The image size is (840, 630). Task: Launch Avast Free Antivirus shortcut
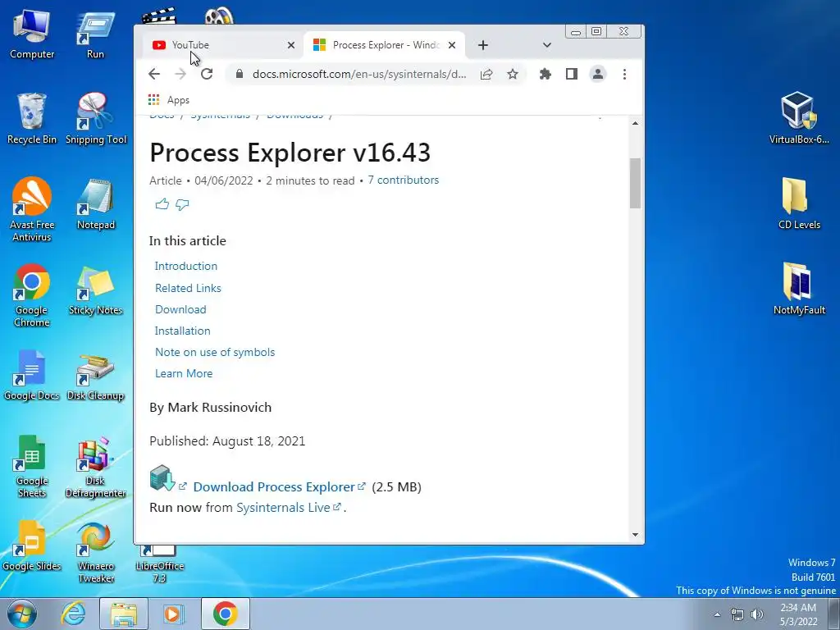(x=32, y=209)
